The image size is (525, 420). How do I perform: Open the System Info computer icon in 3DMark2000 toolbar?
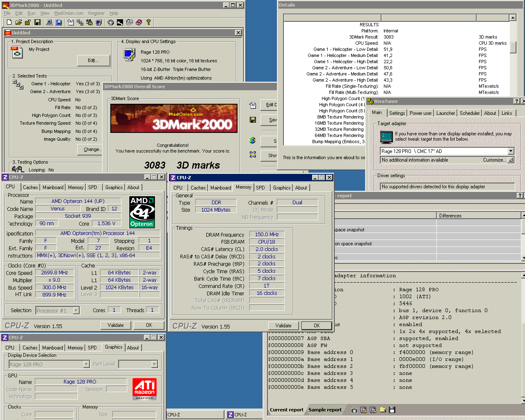(x=49, y=22)
